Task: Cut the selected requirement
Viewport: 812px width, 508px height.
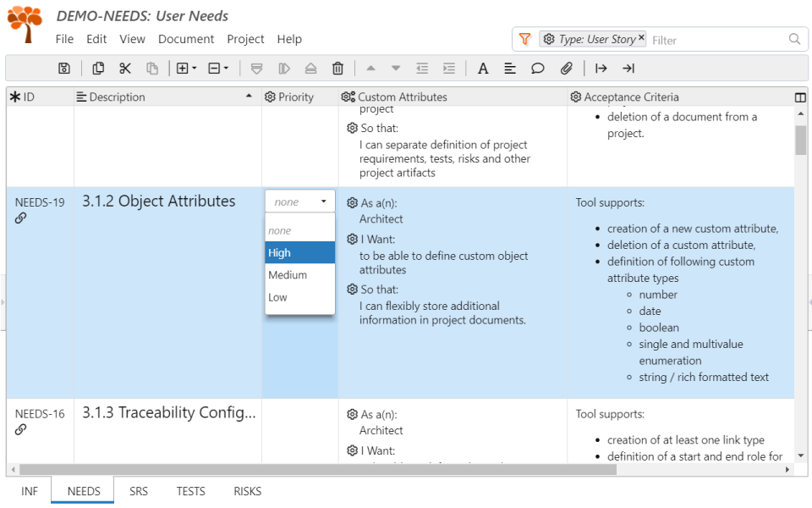Action: [x=125, y=68]
